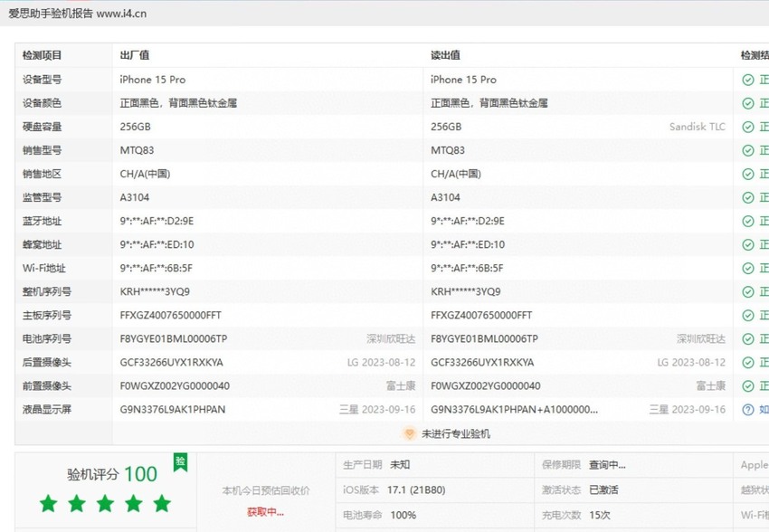Select the 蓝牙地址 row label

(42, 221)
